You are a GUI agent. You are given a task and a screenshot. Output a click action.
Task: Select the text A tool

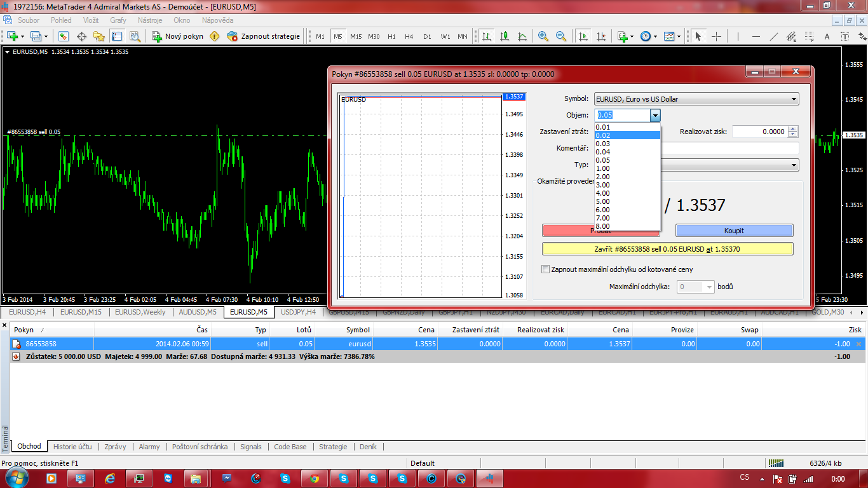pyautogui.click(x=827, y=36)
